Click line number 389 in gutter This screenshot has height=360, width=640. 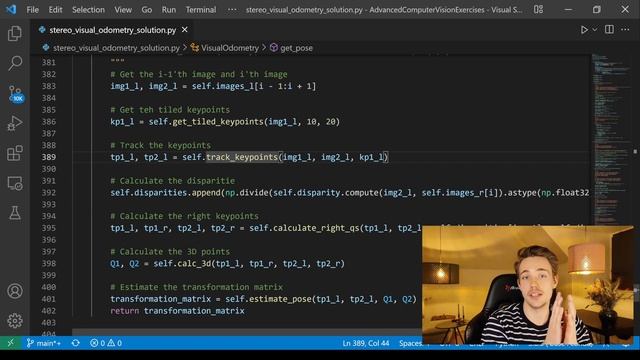click(x=49, y=157)
